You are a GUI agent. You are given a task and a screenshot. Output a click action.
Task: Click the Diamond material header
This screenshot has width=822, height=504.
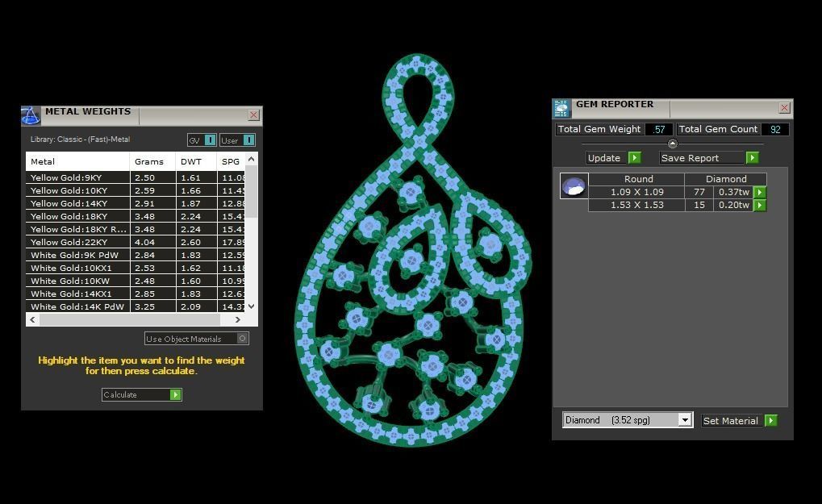[726, 179]
